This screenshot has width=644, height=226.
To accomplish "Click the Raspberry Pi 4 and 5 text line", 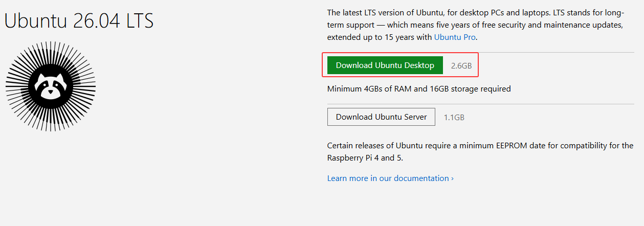I will [x=365, y=157].
